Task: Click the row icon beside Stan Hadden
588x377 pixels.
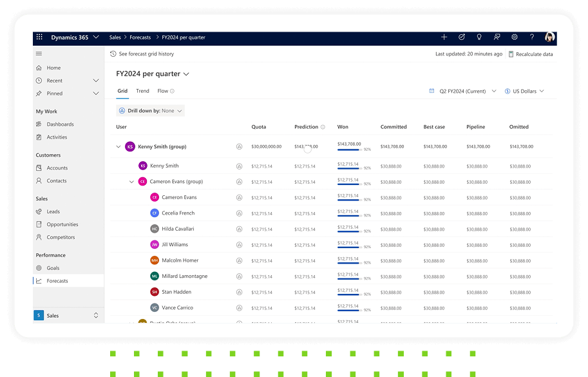Action: (239, 292)
